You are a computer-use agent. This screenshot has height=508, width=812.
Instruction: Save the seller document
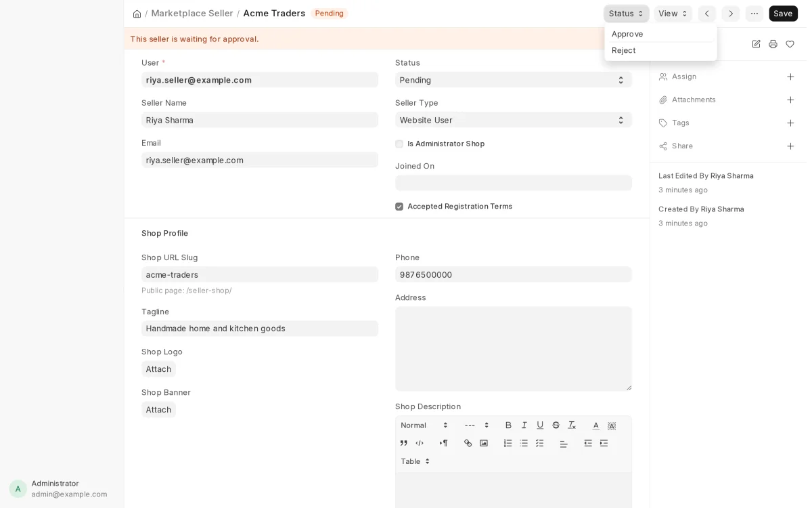click(783, 14)
